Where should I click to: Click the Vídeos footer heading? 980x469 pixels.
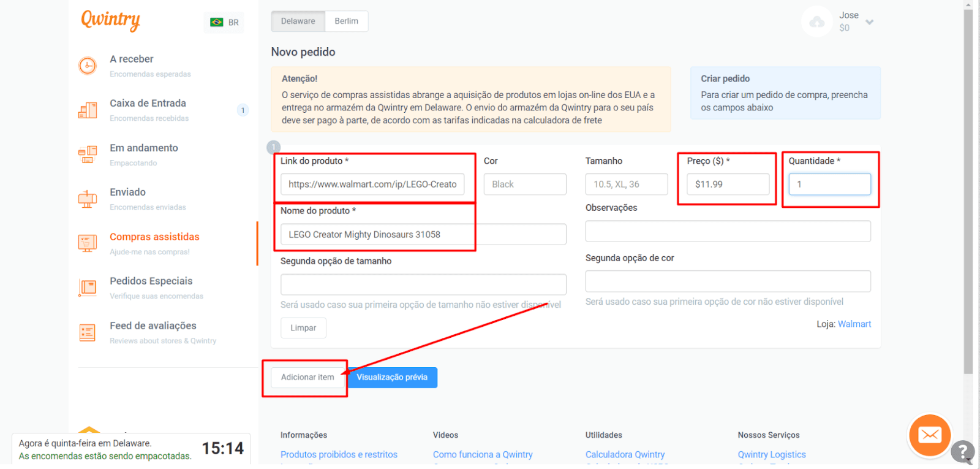click(445, 435)
